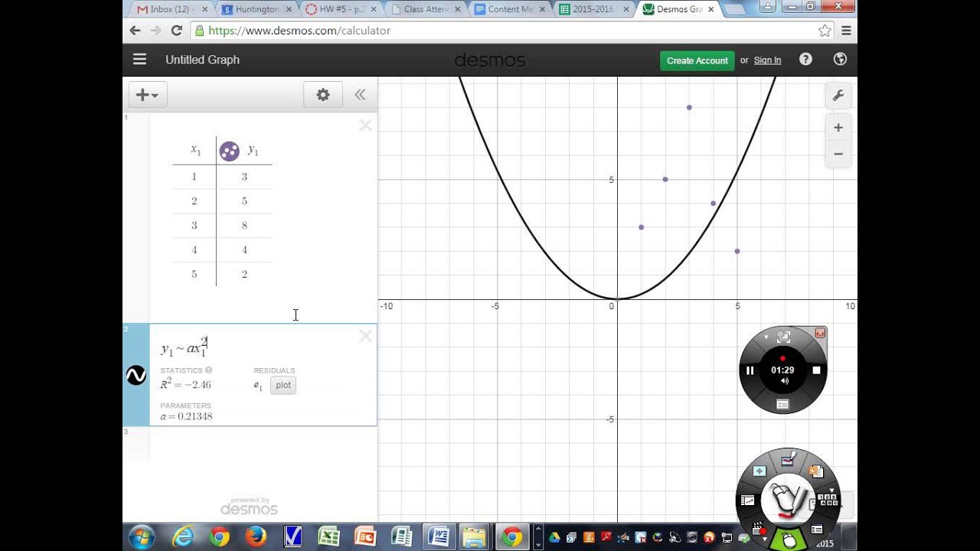
Task: Switch to the HW #5 tab
Action: (x=339, y=9)
